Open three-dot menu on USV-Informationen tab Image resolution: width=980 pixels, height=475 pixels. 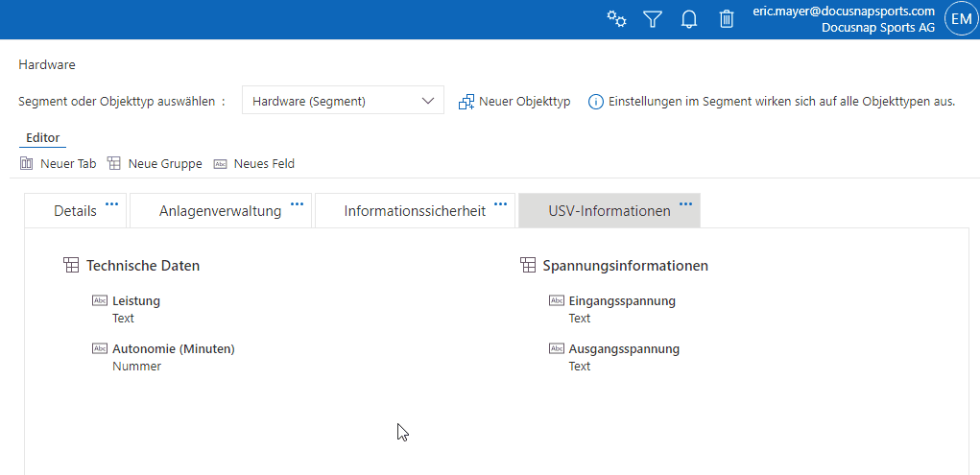685,203
